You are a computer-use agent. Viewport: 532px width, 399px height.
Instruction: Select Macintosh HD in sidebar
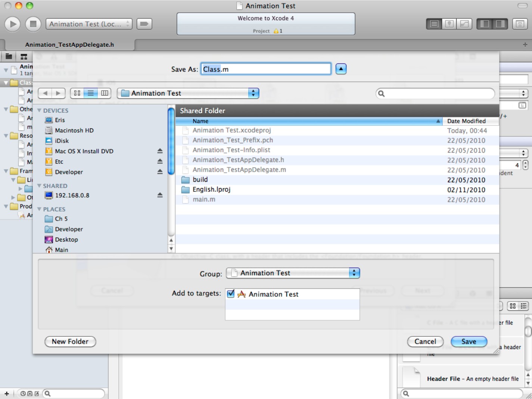point(74,130)
